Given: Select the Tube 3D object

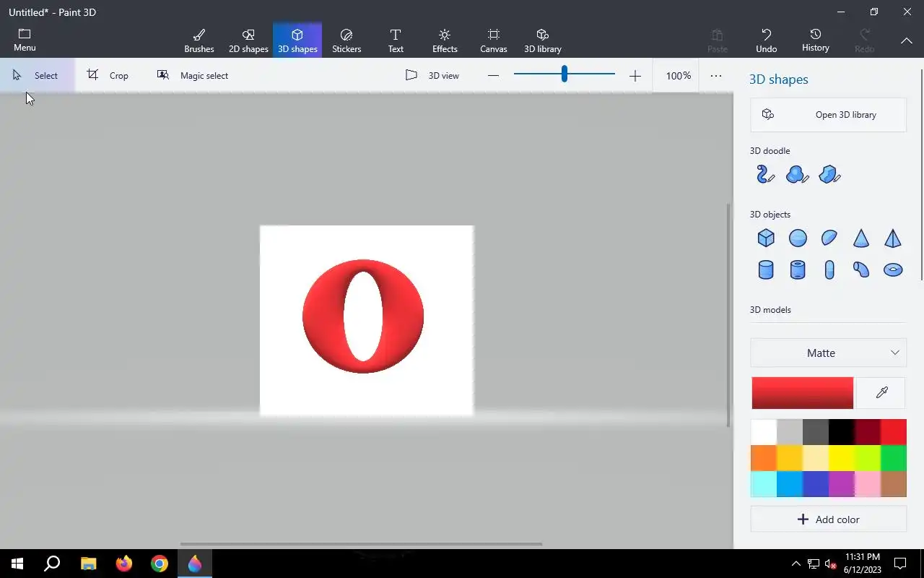Looking at the screenshot, I should coord(798,269).
